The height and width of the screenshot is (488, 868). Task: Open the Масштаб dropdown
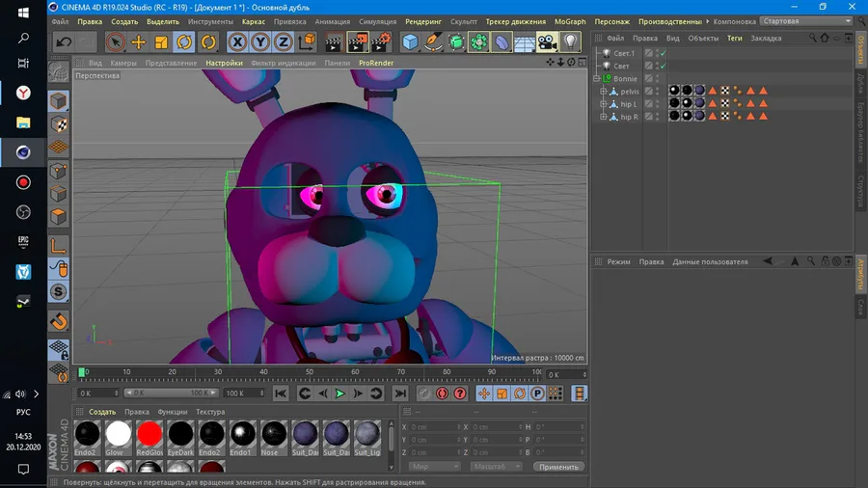coord(496,467)
